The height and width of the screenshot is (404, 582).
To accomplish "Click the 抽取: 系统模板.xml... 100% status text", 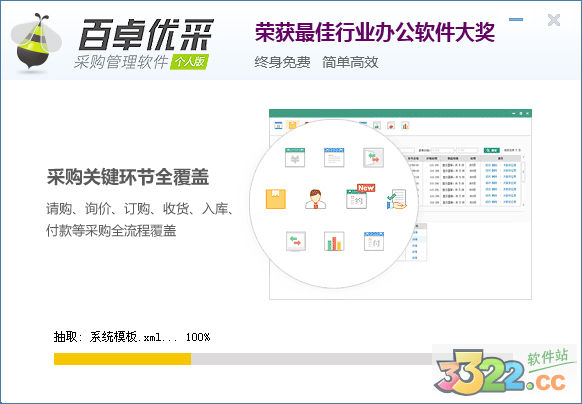I will [132, 337].
